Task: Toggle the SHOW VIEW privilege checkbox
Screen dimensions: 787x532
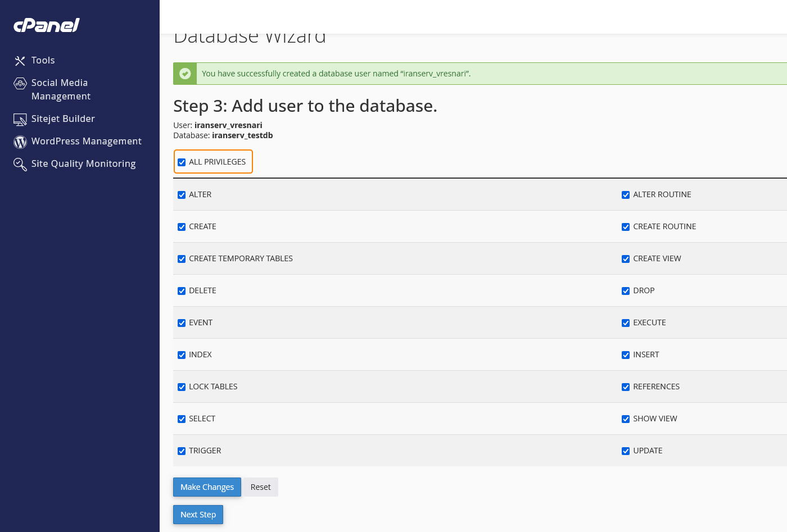Action: 626,419
